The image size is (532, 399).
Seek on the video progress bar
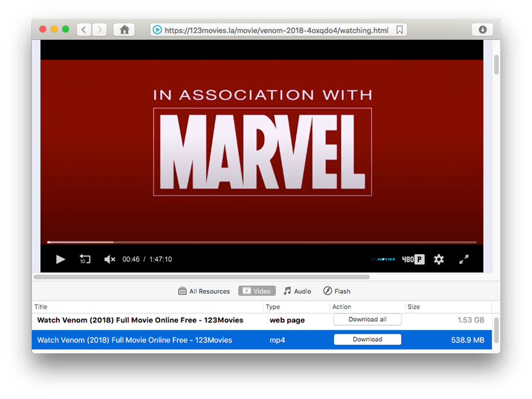[x=261, y=242]
